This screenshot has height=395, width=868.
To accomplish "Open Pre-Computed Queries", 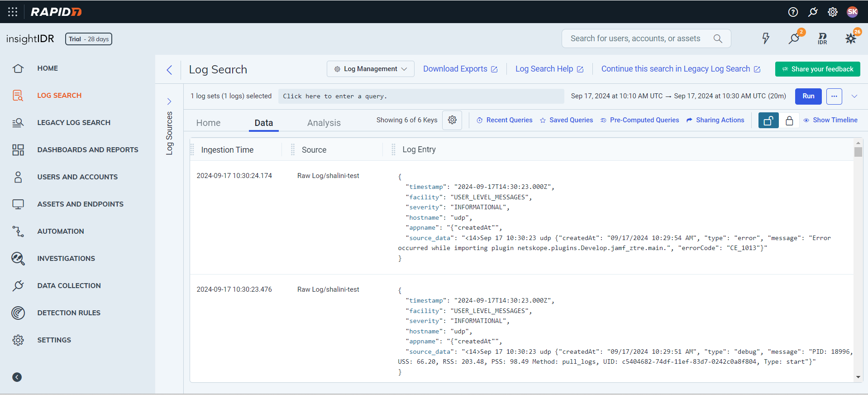I will point(639,120).
